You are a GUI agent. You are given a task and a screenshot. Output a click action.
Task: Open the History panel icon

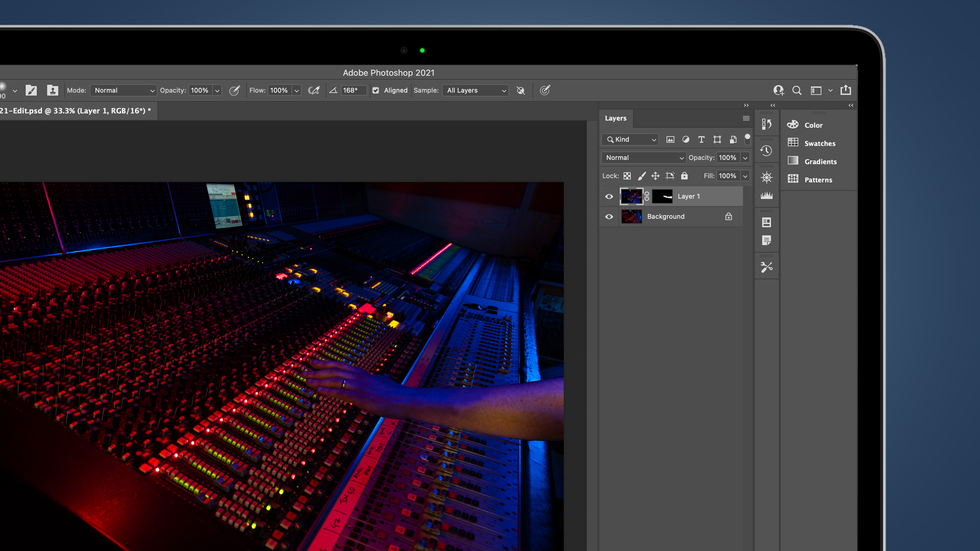[767, 151]
